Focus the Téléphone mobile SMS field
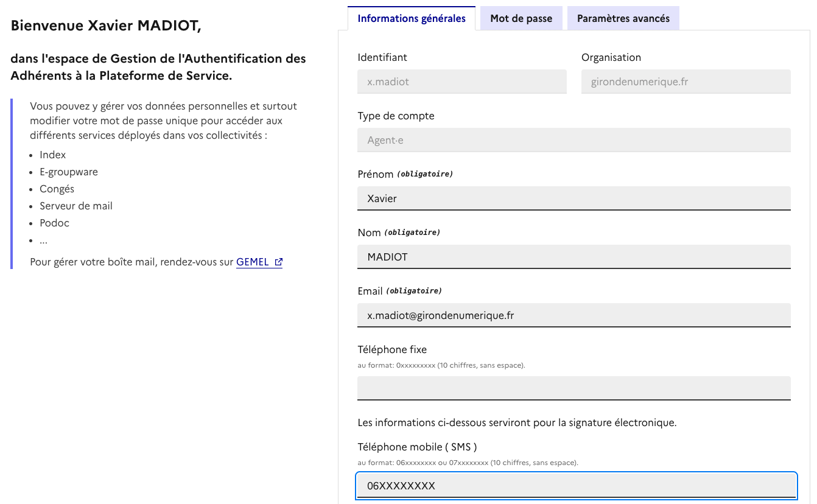Viewport: 817px width, 504px height. coord(576,486)
